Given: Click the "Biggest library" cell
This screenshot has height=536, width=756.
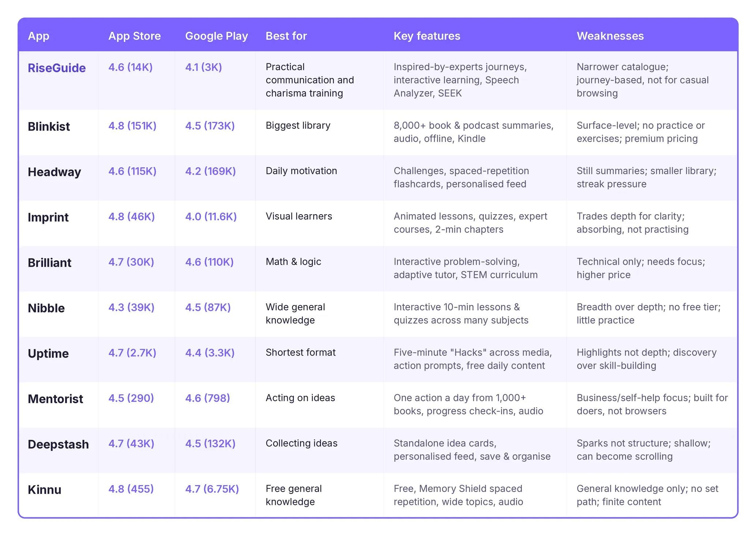Looking at the screenshot, I should point(298,126).
